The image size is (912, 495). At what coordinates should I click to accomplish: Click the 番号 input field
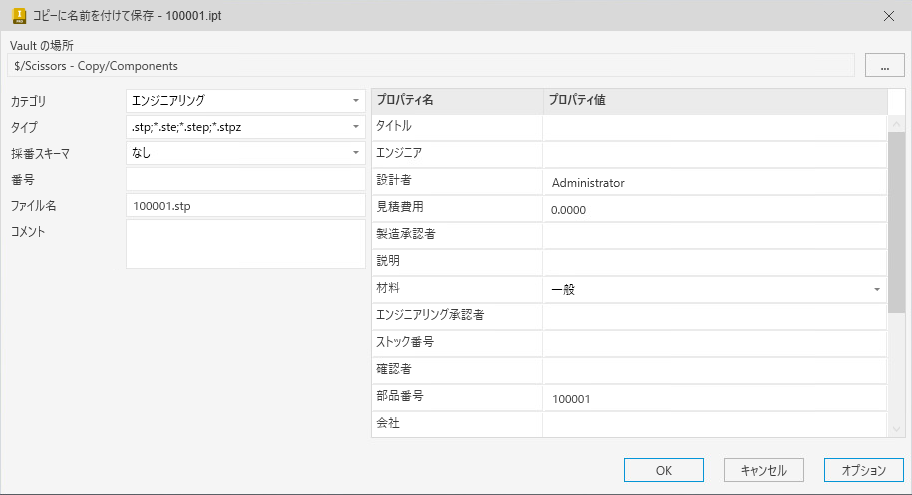[x=245, y=179]
